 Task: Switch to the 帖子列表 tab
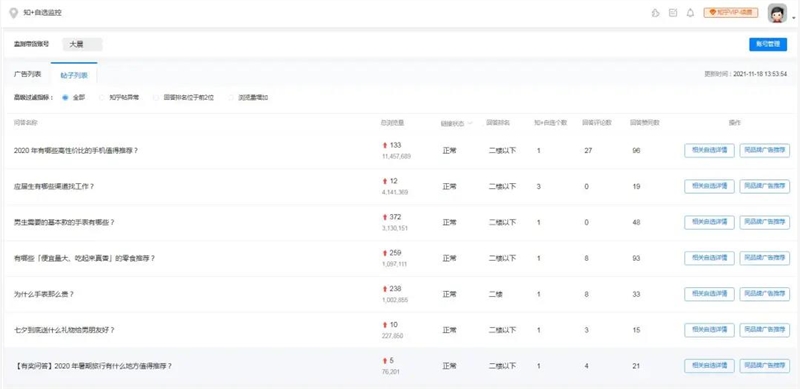click(x=74, y=75)
